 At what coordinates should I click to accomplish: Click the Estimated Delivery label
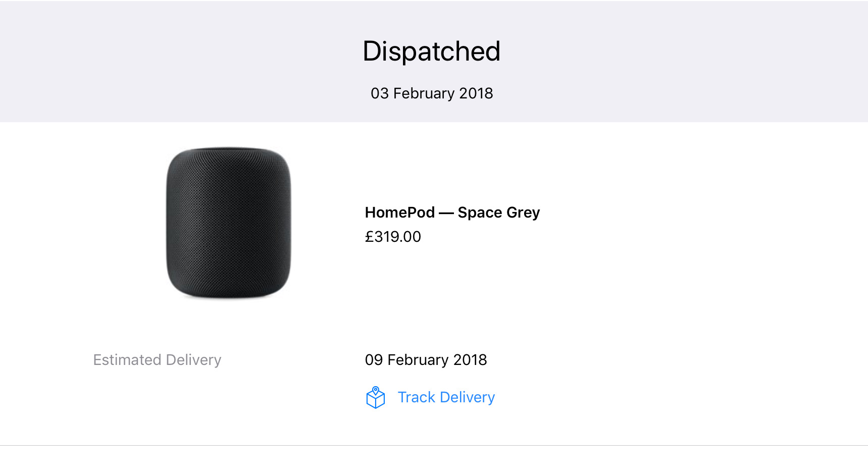coord(157,360)
